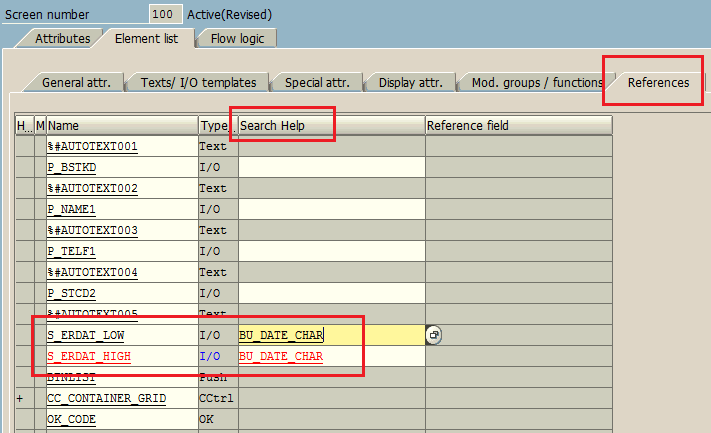Click the Search Help column header
The height and width of the screenshot is (433, 711).
click(x=332, y=126)
